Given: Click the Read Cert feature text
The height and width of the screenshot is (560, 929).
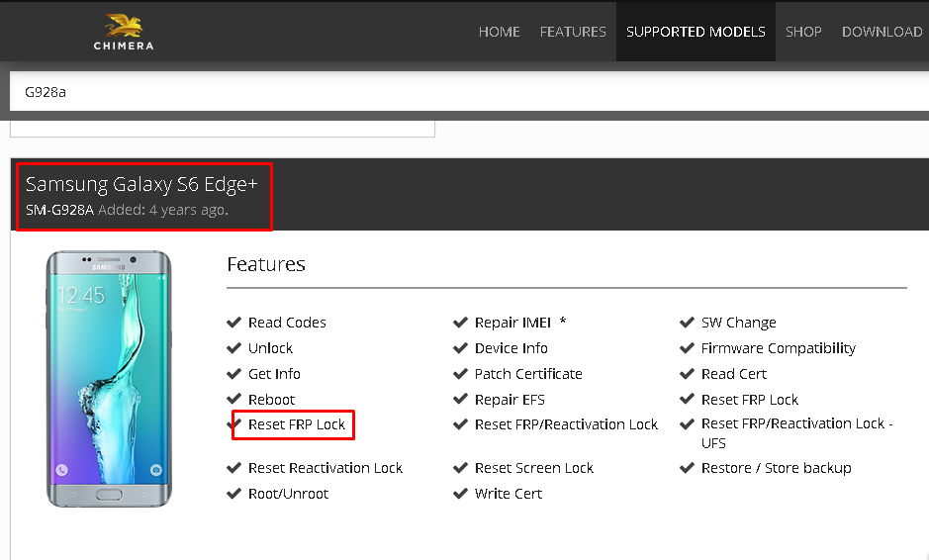Looking at the screenshot, I should click(733, 374).
